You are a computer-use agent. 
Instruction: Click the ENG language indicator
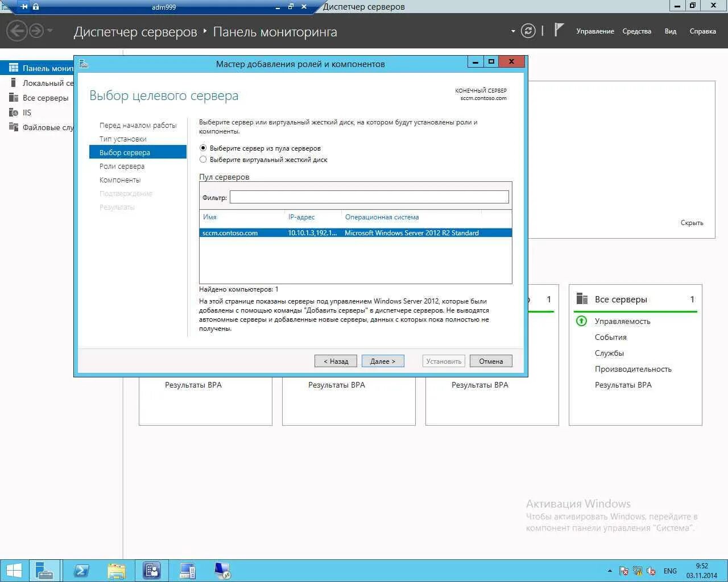tap(670, 571)
